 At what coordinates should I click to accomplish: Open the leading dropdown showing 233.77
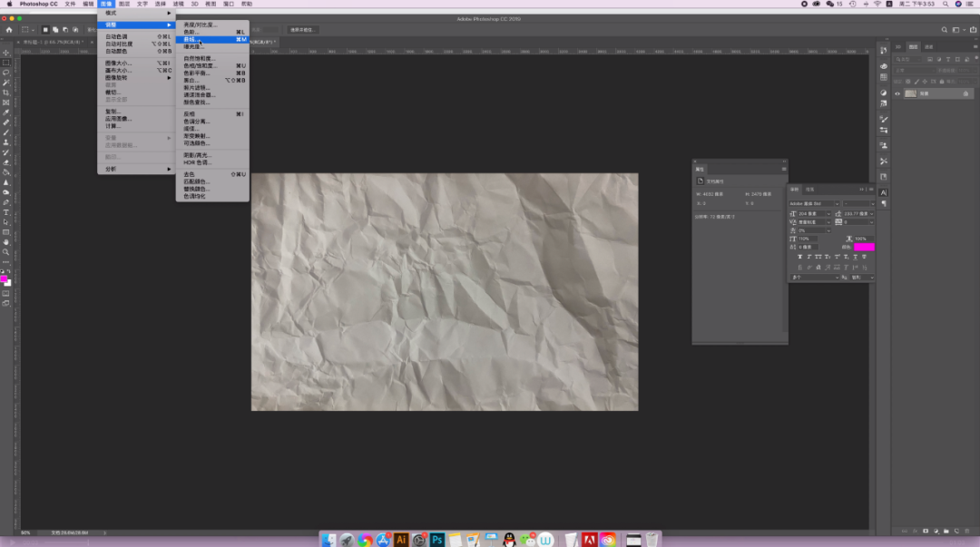tap(871, 213)
